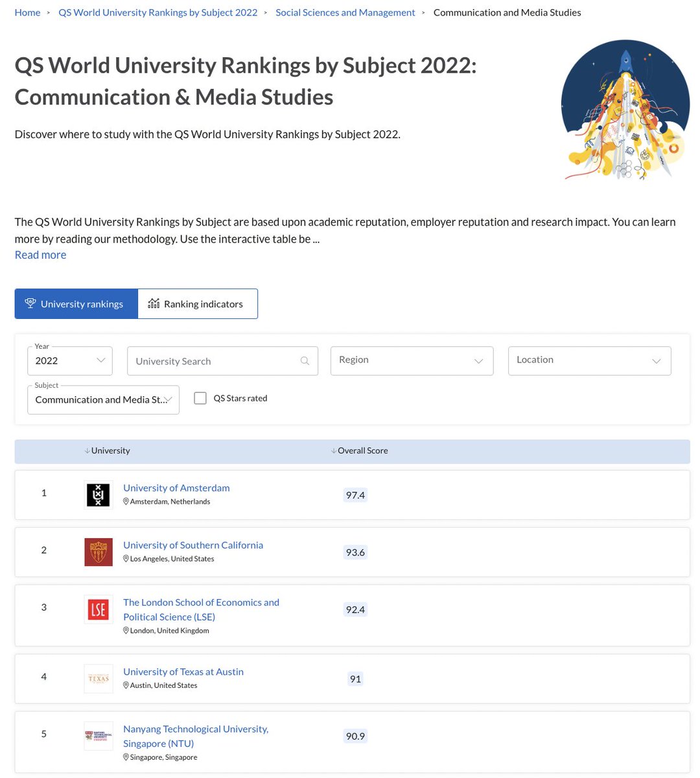Open the University of Amsterdam logo
This screenshot has height=778, width=700.
coord(99,495)
